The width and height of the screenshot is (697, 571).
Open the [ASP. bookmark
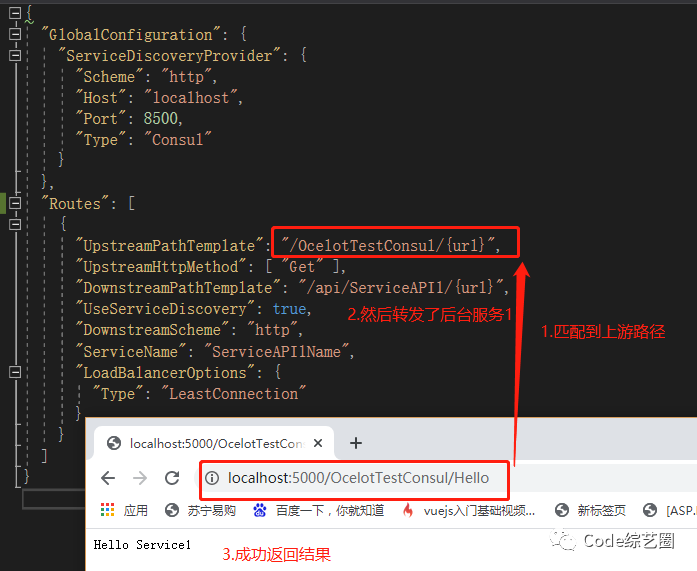click(x=669, y=510)
